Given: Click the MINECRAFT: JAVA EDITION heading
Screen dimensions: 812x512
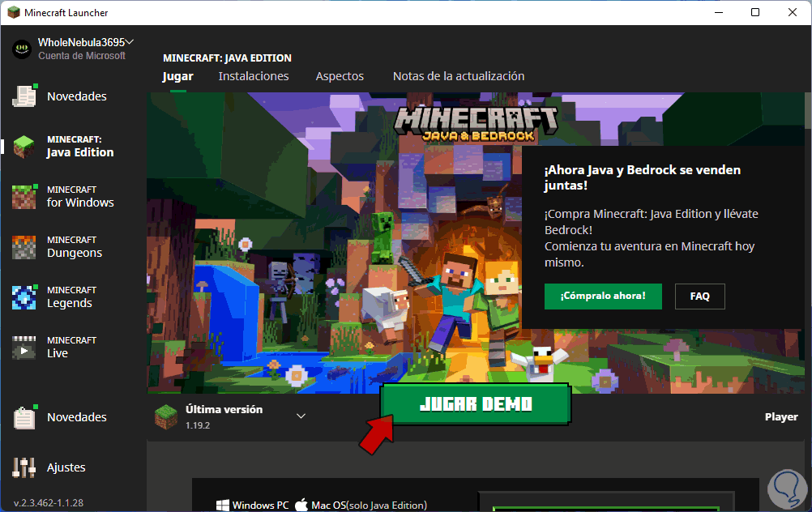Looking at the screenshot, I should (x=228, y=58).
